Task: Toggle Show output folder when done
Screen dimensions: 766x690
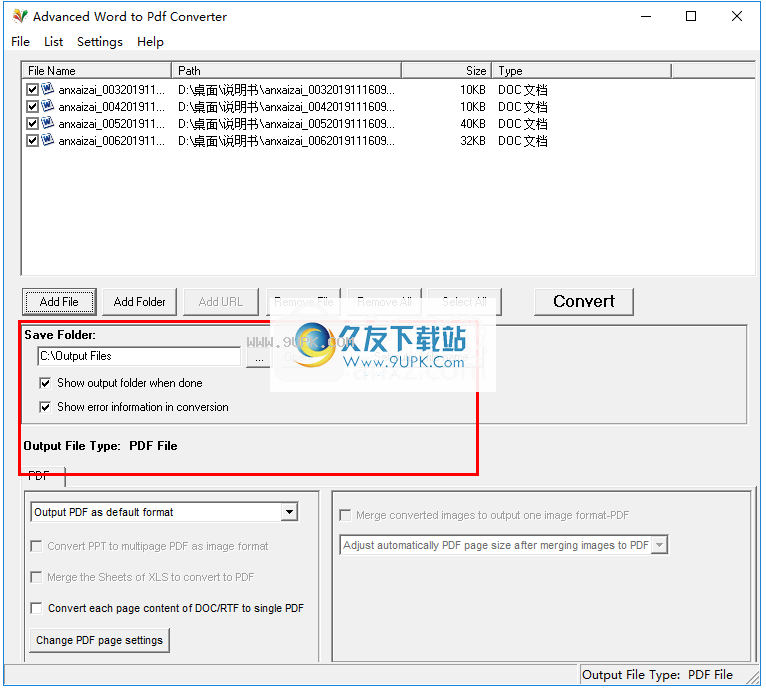Action: [x=45, y=384]
